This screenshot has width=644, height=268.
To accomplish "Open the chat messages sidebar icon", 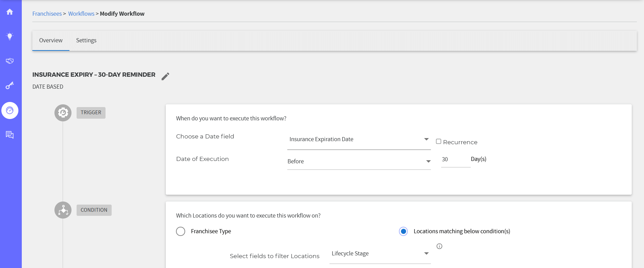I will tap(10, 135).
